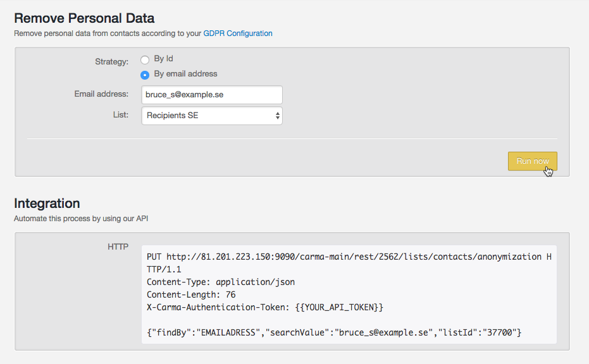Image resolution: width=589 pixels, height=364 pixels.
Task: Click the Content-Type header line
Action: [221, 282]
